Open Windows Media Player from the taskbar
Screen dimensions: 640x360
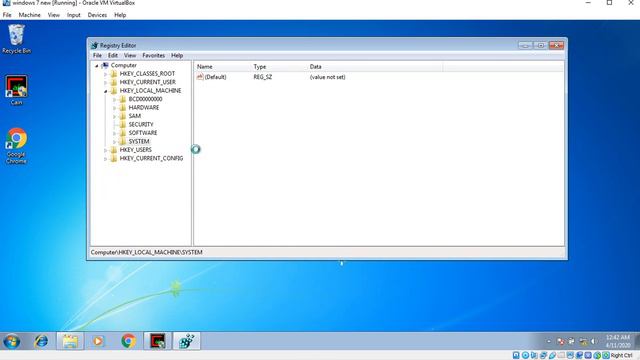(x=98, y=341)
